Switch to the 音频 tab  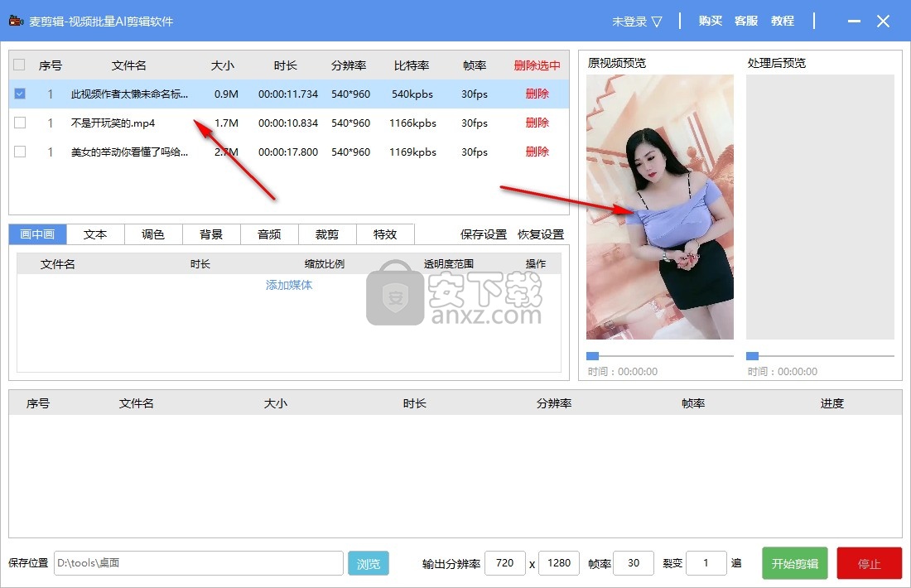pos(269,234)
